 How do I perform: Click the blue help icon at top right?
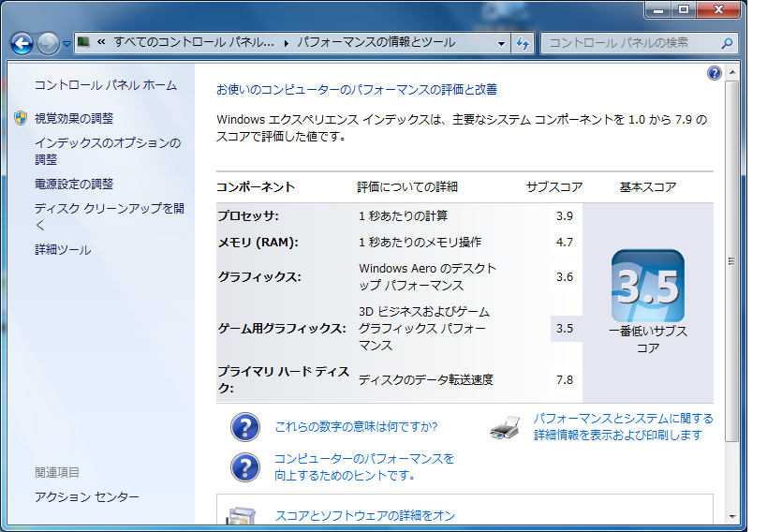pos(715,73)
